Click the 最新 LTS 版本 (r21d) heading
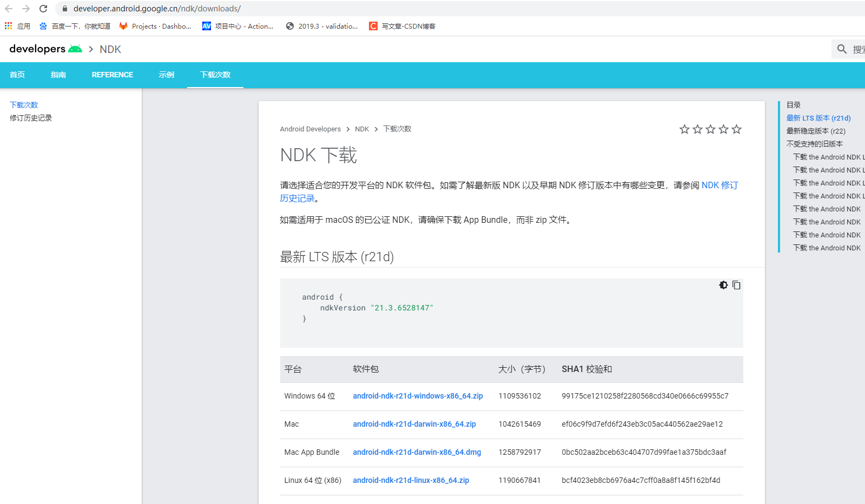 [337, 257]
